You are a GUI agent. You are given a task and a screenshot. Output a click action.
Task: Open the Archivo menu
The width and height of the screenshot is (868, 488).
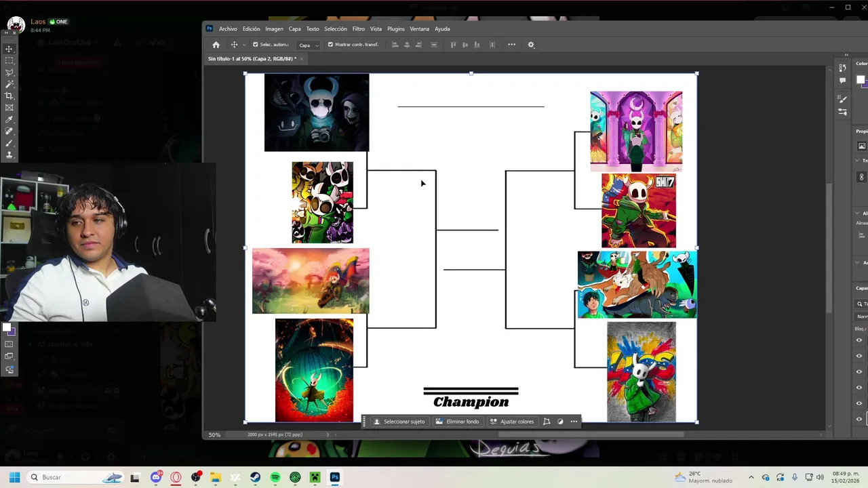228,28
